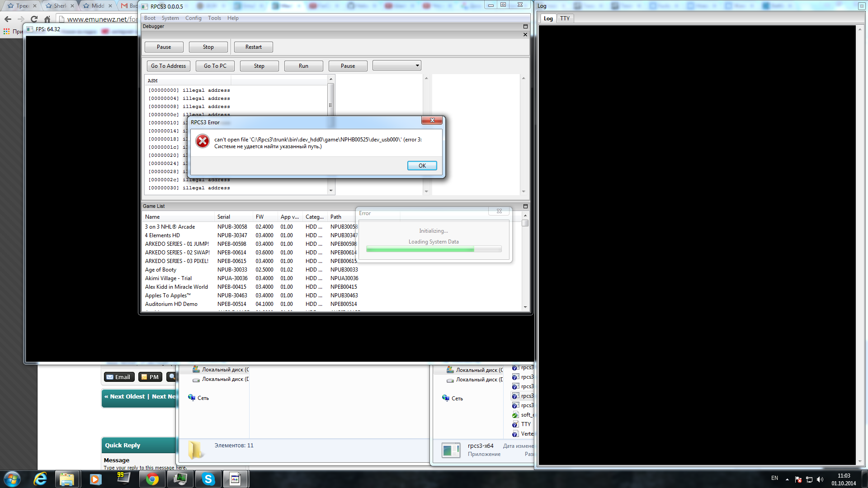Click forum PM button

[150, 377]
